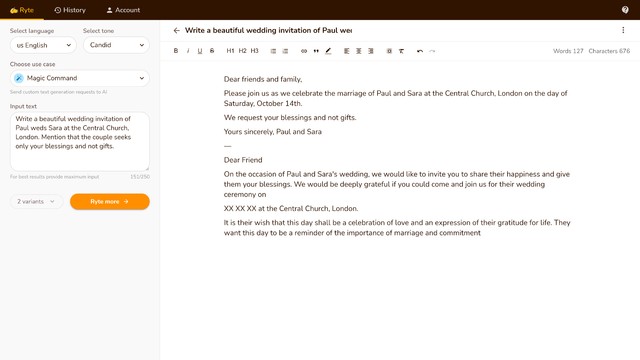Click inside the Input text box
The width and height of the screenshot is (640, 360).
coord(80,142)
